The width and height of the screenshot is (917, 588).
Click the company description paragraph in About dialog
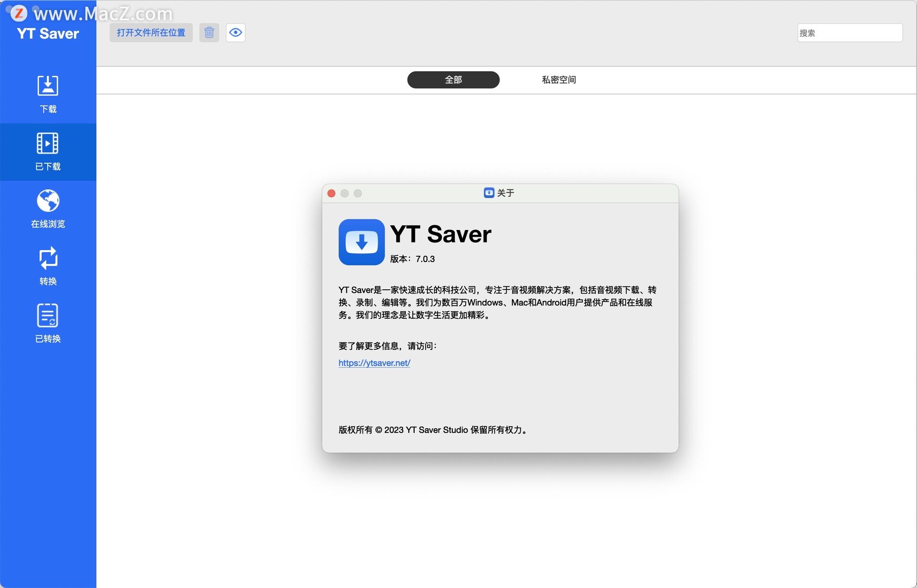[498, 302]
